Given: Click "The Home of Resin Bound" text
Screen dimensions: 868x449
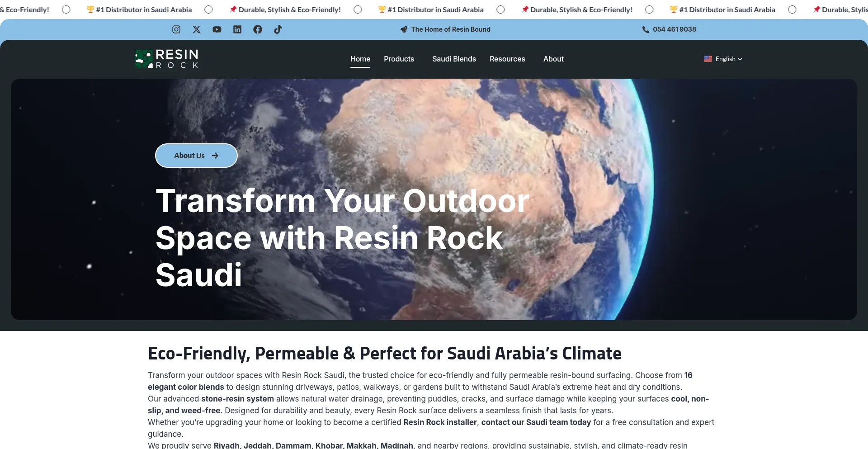Looking at the screenshot, I should (x=450, y=29).
